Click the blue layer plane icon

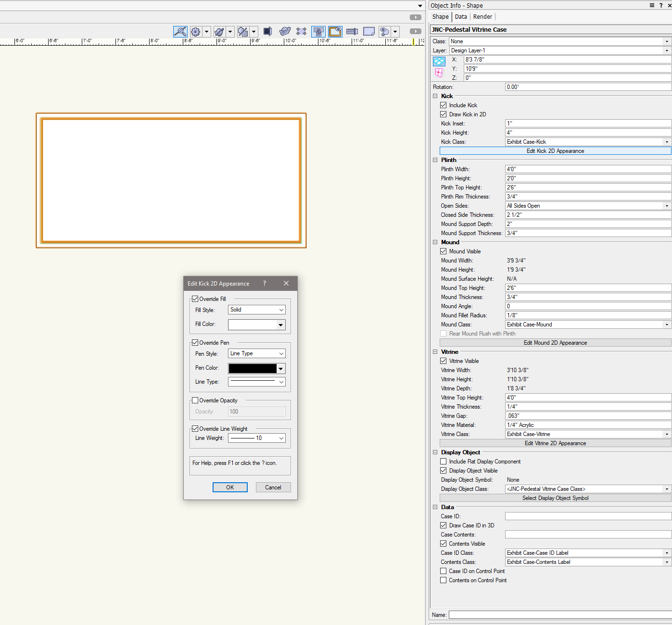439,62
